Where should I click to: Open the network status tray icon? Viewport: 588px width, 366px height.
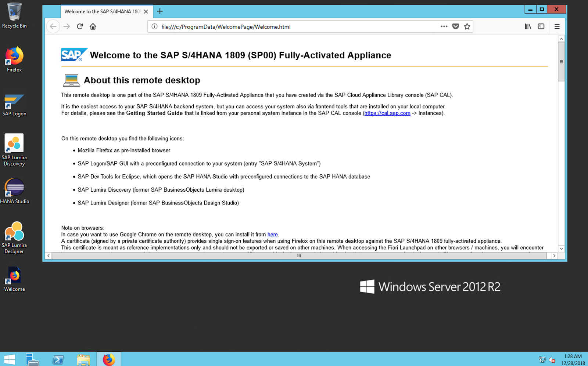(542, 360)
